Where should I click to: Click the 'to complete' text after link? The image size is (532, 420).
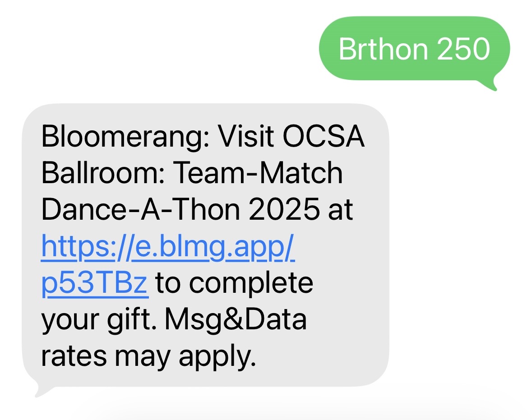(x=234, y=283)
